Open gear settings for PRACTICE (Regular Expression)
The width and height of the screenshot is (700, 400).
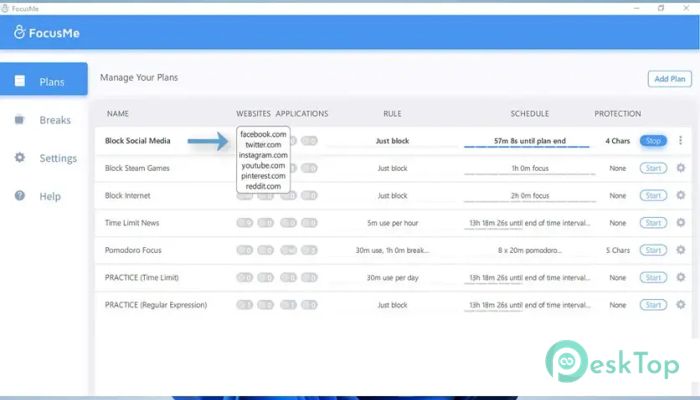click(x=680, y=304)
